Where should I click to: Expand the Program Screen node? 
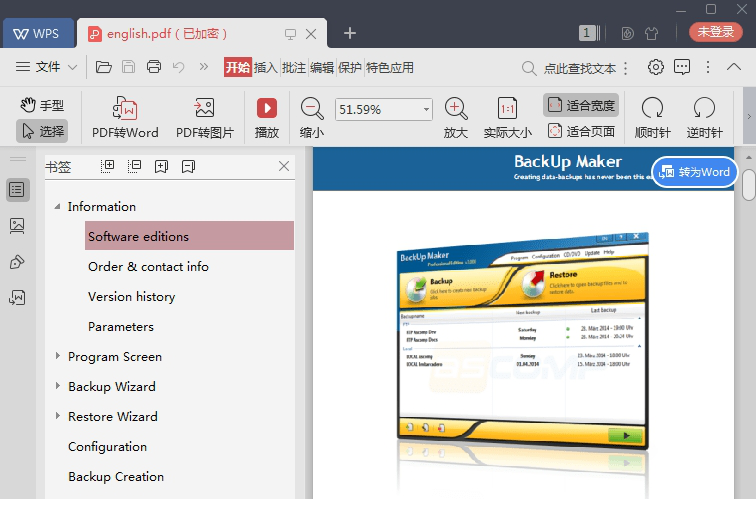click(57, 356)
